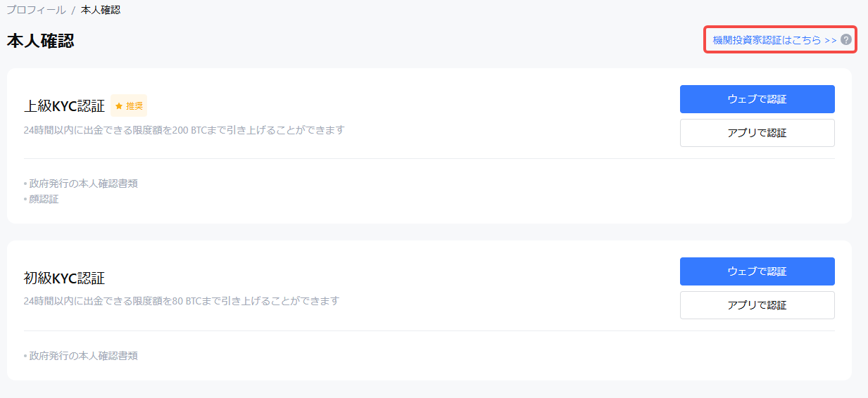
Task: Start ウェブで認証 for 上級KYC認証
Action: [x=757, y=99]
